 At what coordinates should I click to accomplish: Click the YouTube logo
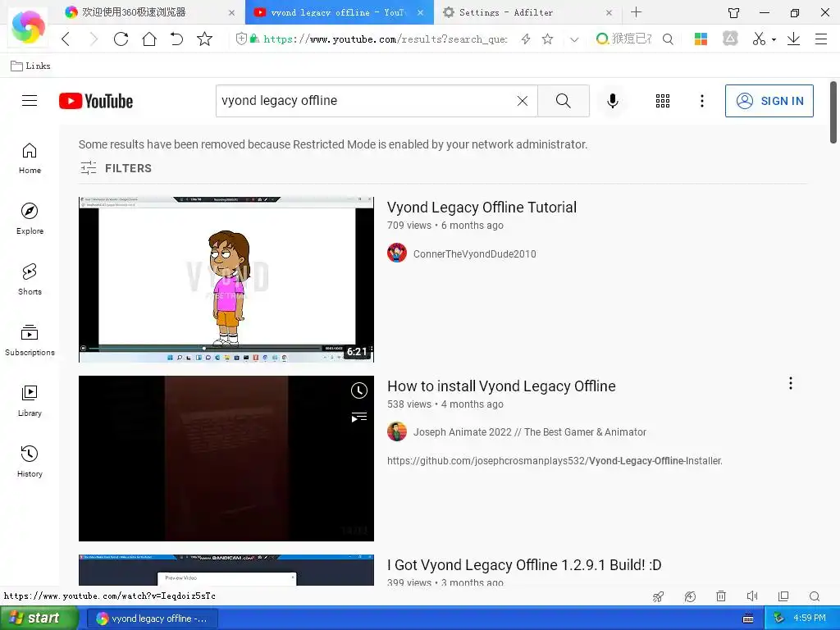[x=96, y=101]
